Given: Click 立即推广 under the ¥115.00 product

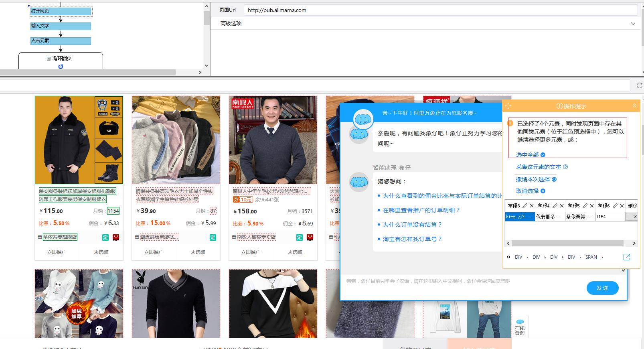Looking at the screenshot, I should 57,252.
